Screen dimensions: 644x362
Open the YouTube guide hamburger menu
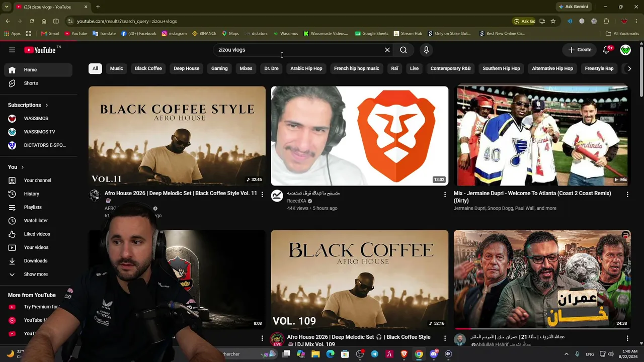pos(12,50)
